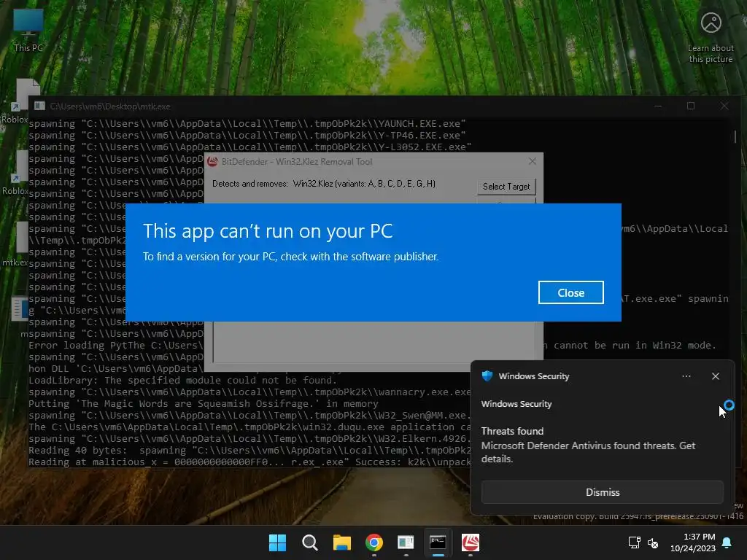Click console line spawning YAUNCH.EXE.exe

247,124
